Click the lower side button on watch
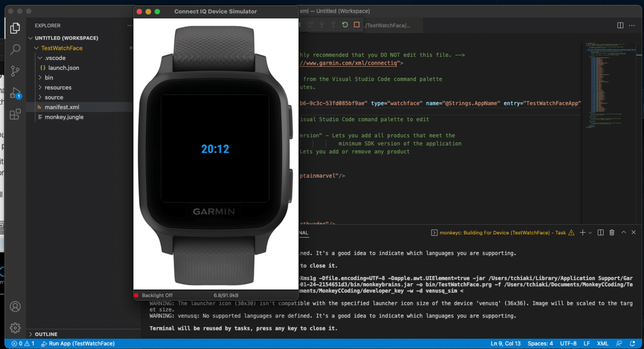The width and height of the screenshot is (644, 349). click(291, 185)
